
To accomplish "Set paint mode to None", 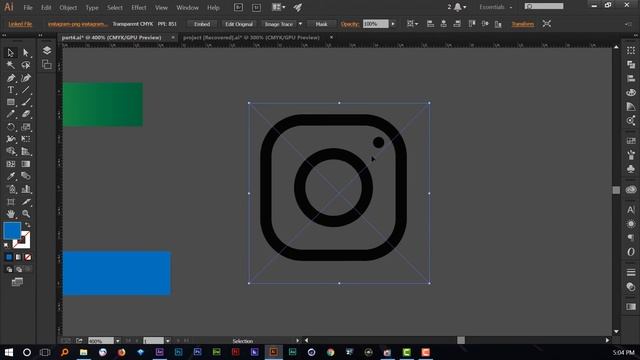I will click(28, 257).
